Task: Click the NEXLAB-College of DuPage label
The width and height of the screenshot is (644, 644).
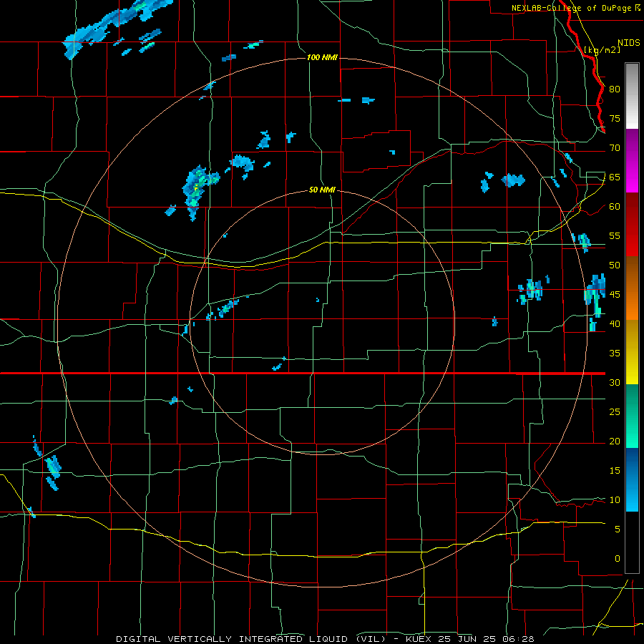Action: [x=572, y=8]
